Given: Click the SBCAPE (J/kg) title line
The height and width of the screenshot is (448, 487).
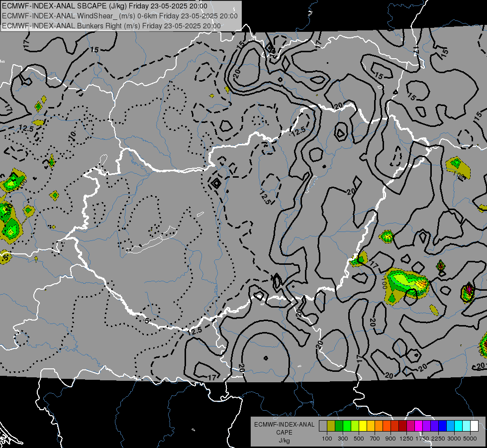Looking at the screenshot, I should (104, 6).
